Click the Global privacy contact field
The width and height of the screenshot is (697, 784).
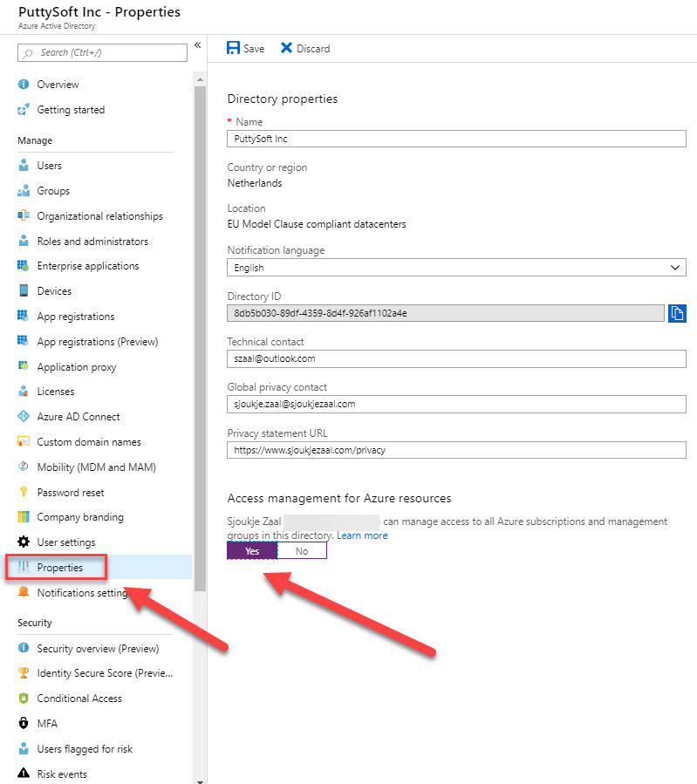click(x=456, y=404)
